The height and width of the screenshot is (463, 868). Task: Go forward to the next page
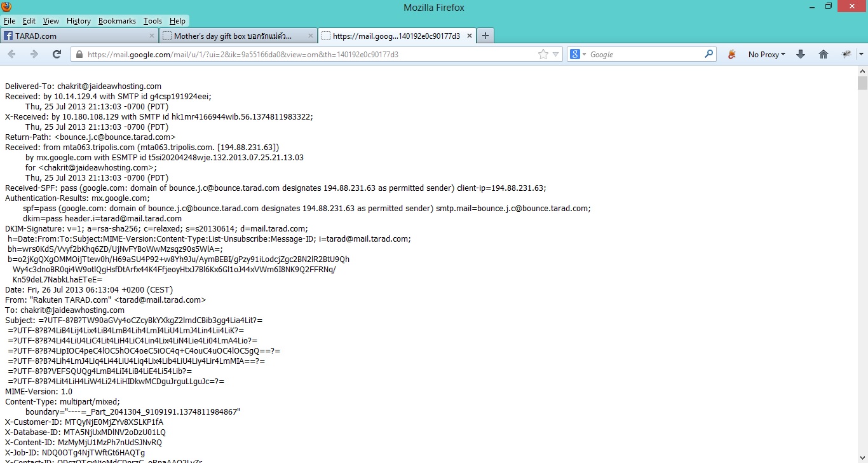click(34, 55)
